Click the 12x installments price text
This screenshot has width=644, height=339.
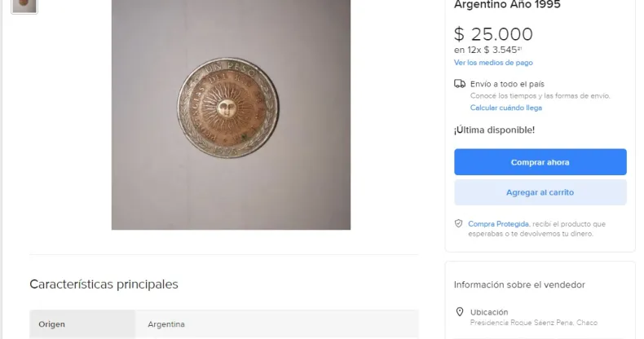487,50
